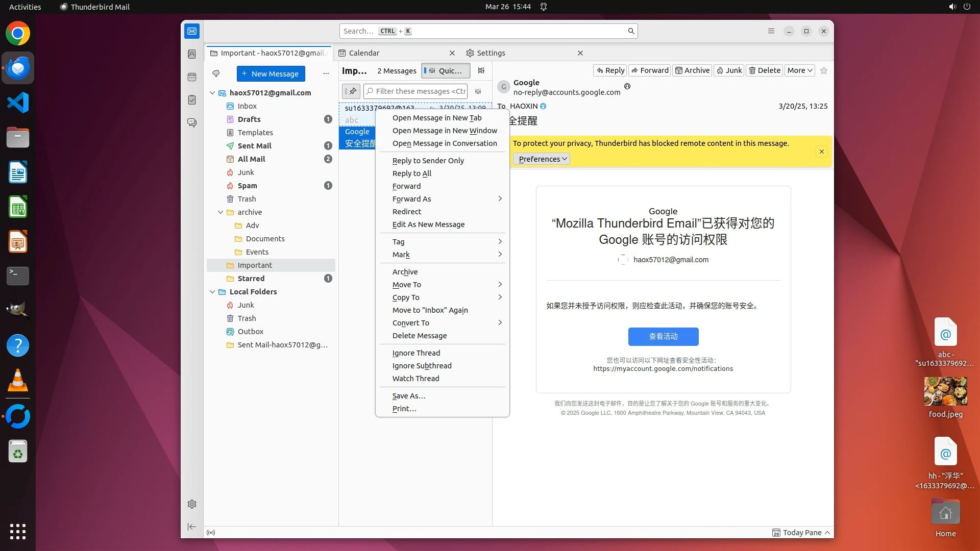Click the New Message button

pyautogui.click(x=271, y=73)
